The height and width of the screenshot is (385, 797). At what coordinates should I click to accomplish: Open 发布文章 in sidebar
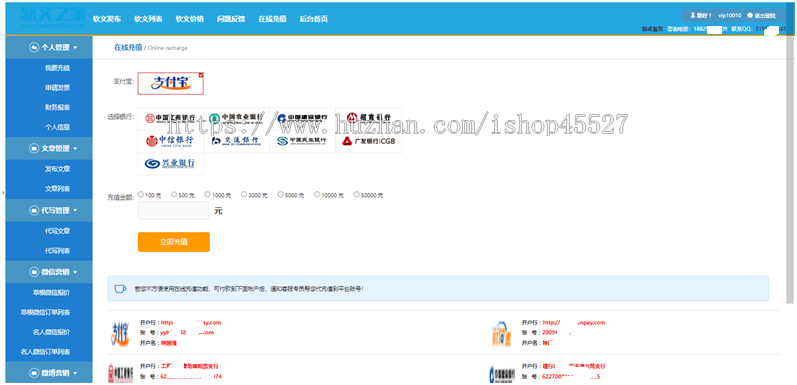click(57, 169)
